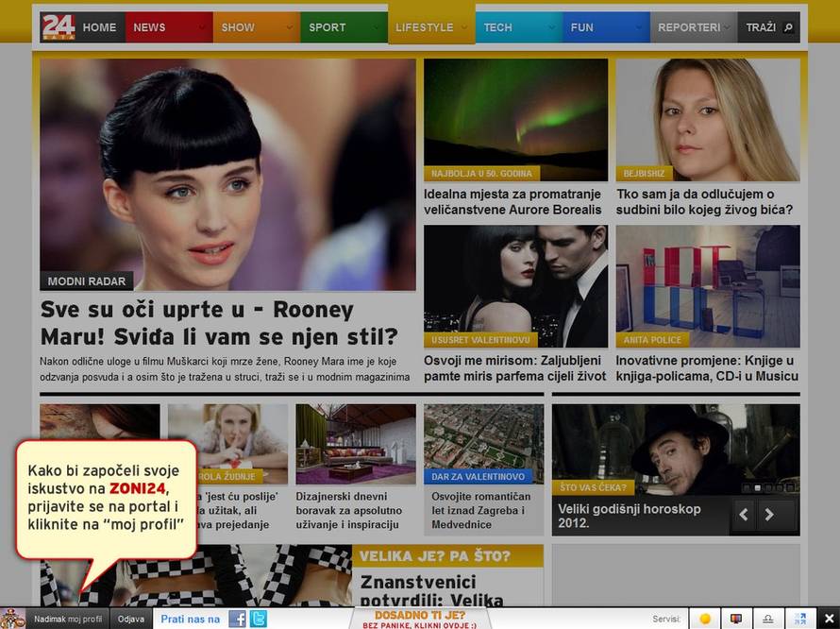Open the TV program service icon
840x629 pixels.
pos(736,620)
